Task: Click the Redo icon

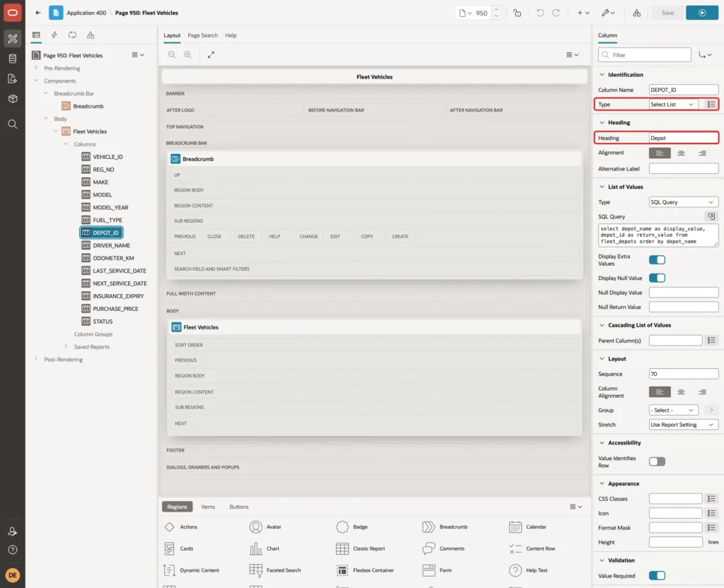Action: tap(556, 13)
